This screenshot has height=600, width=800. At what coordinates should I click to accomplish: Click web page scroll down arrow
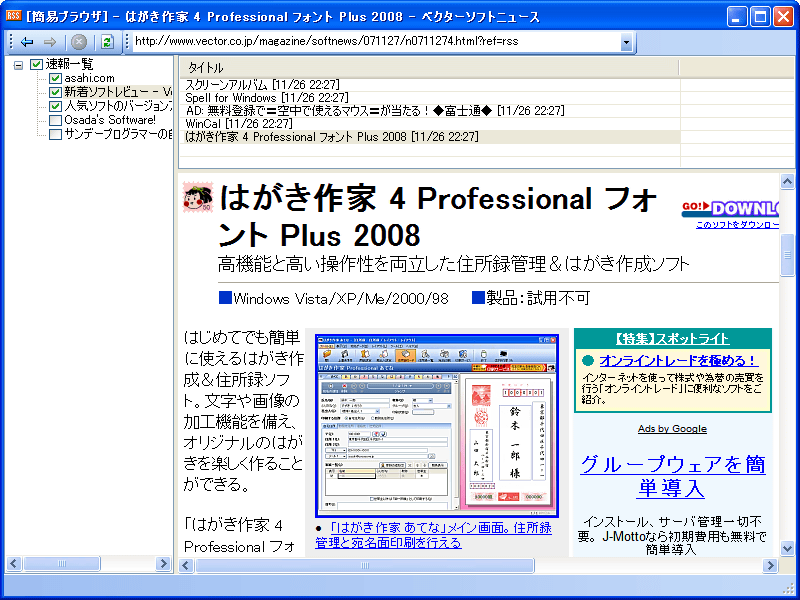pos(787,548)
